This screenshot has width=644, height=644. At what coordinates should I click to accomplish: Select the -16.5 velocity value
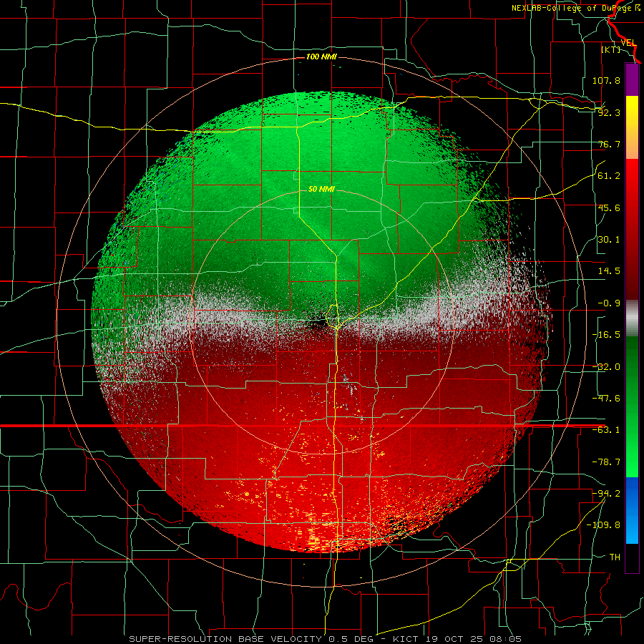coord(606,335)
